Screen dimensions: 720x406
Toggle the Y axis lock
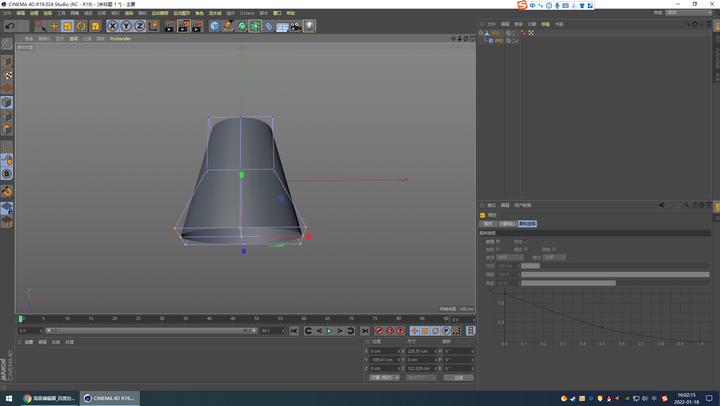click(125, 26)
